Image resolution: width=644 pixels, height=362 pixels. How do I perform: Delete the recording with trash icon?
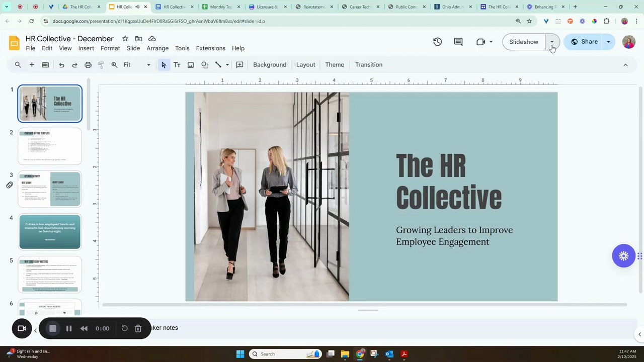pos(138,328)
